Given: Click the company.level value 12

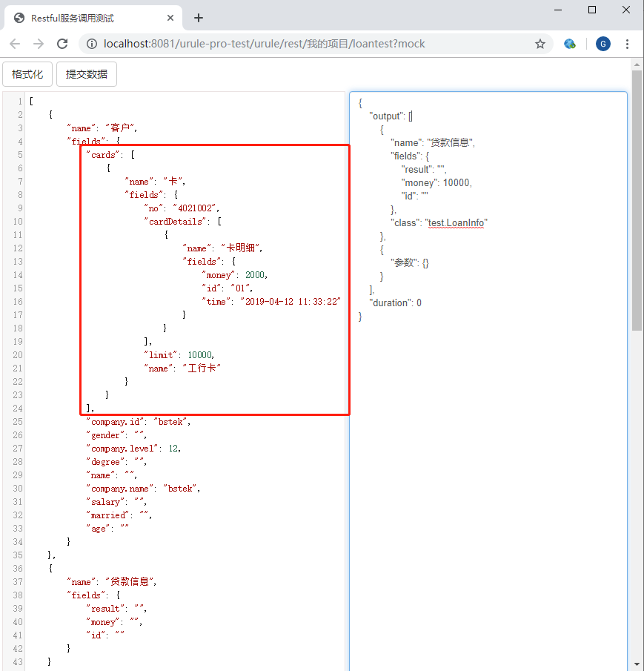Looking at the screenshot, I should tap(173, 449).
